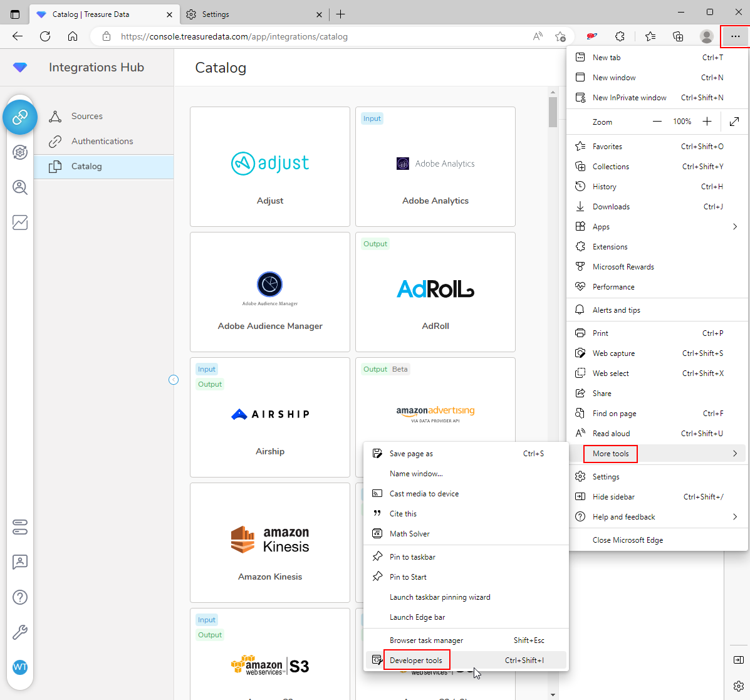Image resolution: width=750 pixels, height=700 pixels.
Task: Increase zoom with the plus button
Action: point(707,122)
